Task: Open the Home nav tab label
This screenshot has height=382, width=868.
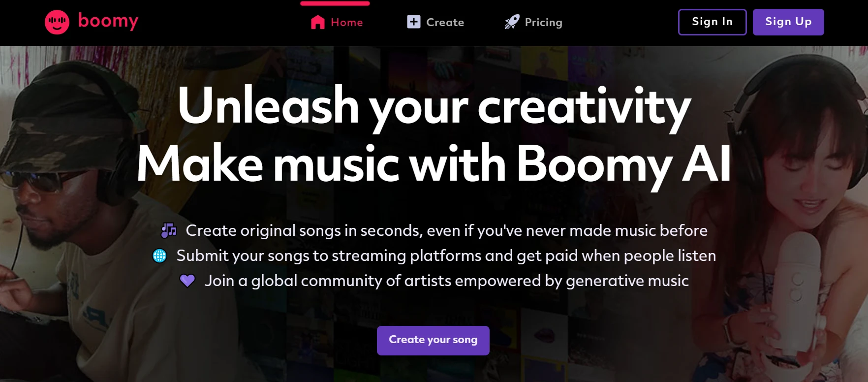Action: coord(347,22)
